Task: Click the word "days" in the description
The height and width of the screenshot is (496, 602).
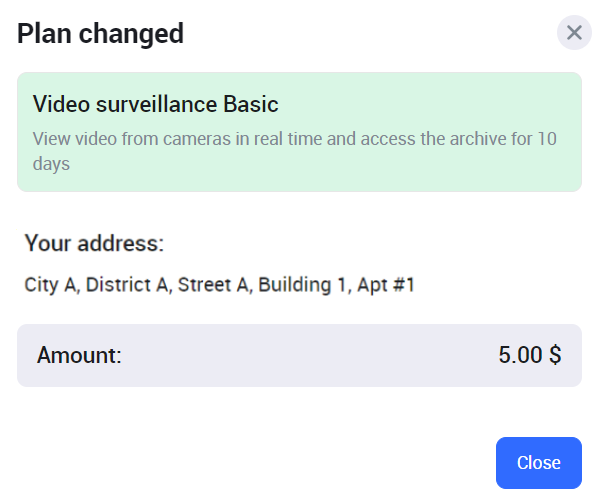Action: coord(51,163)
